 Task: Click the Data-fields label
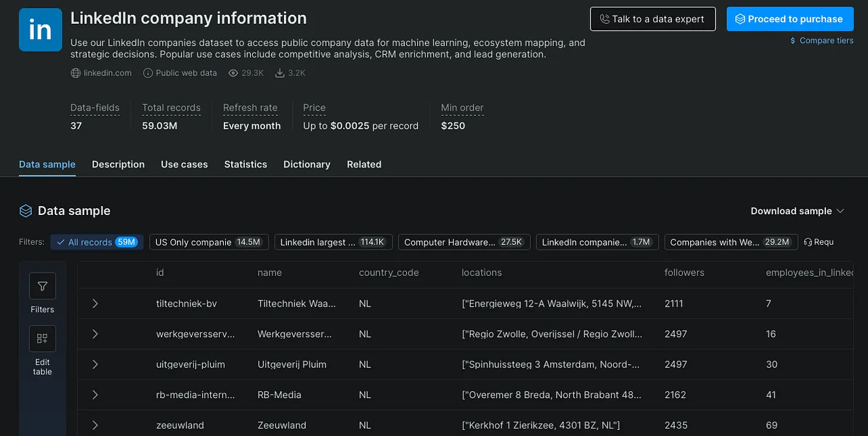(95, 108)
